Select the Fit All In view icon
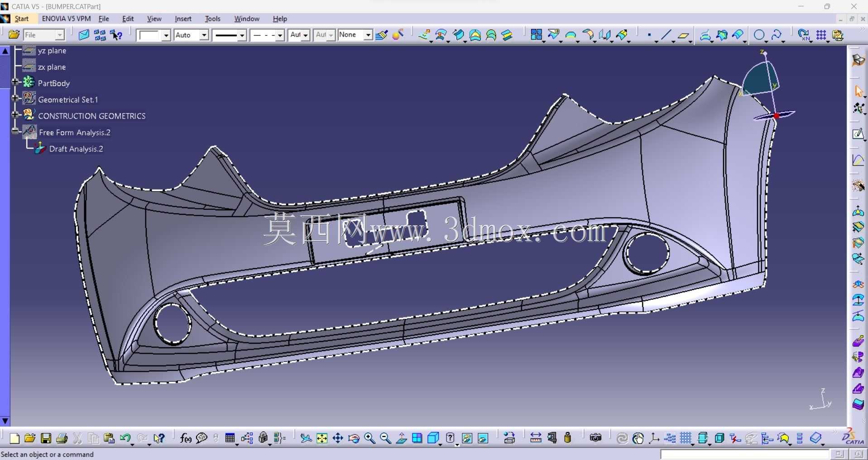 pos(322,438)
